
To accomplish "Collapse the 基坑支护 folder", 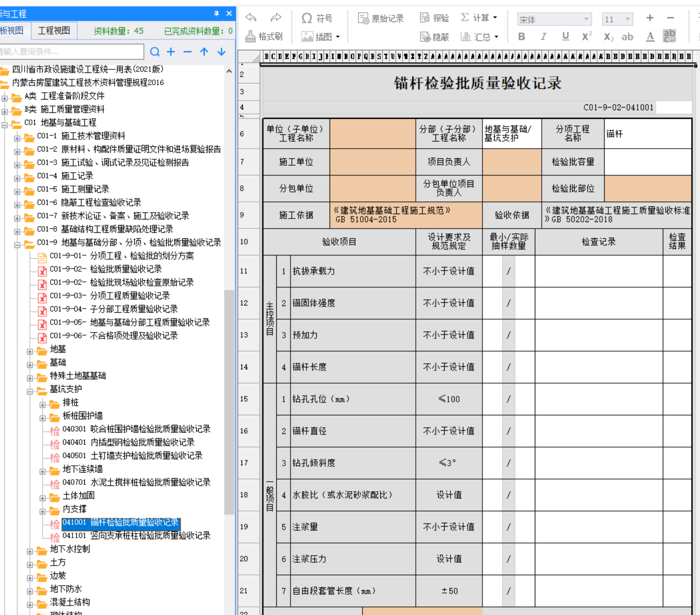I will pos(30,391).
